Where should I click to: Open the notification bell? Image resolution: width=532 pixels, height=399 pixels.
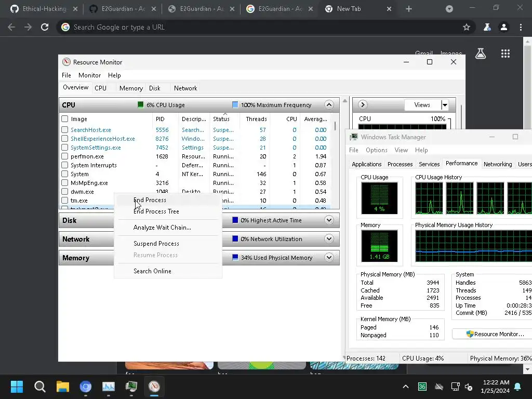click(518, 387)
